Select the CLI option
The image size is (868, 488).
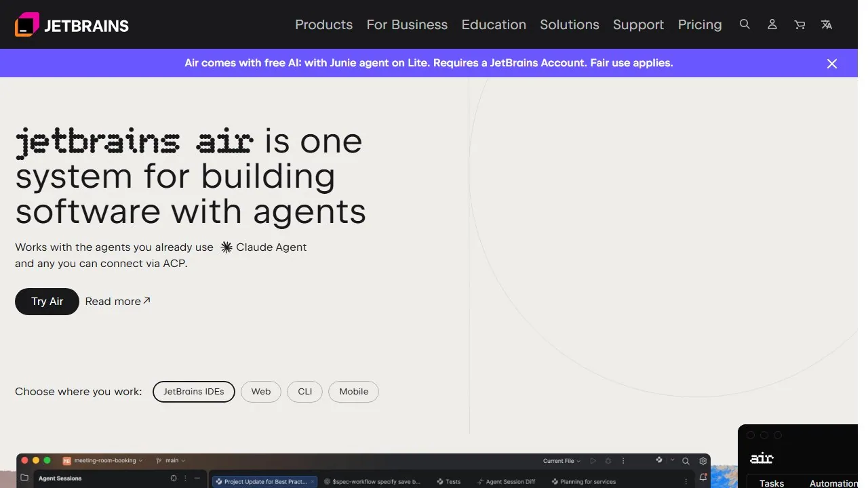tap(305, 392)
